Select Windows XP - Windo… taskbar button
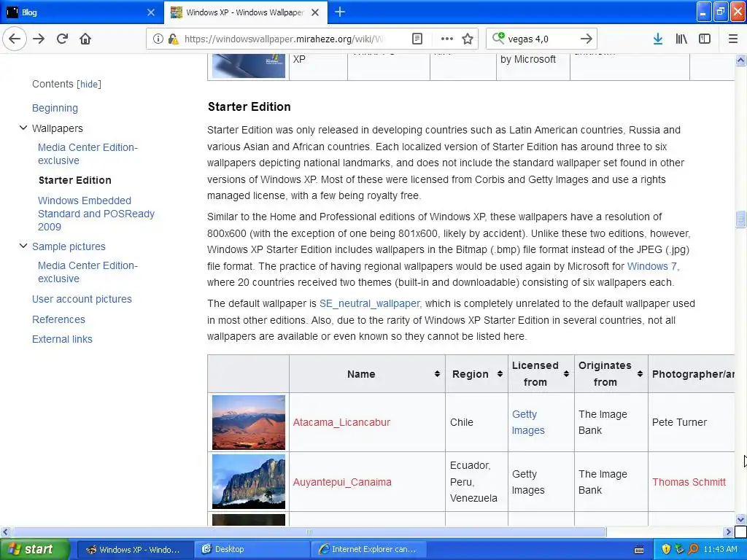747x560 pixels. 135,550
